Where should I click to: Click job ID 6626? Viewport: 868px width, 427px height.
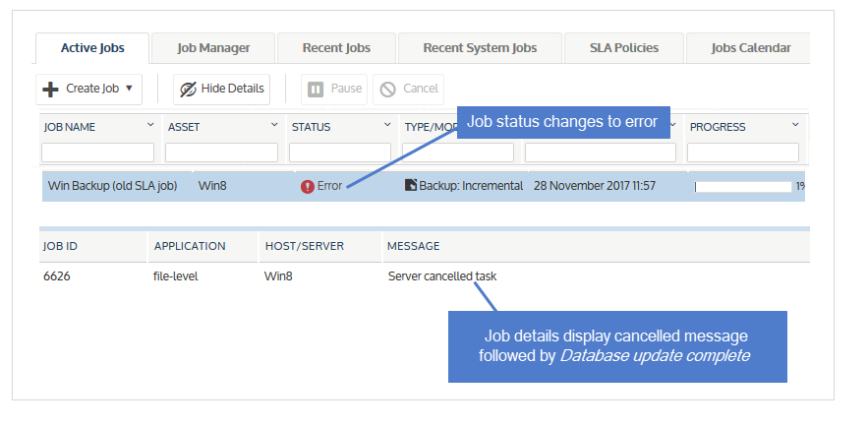pyautogui.click(x=57, y=276)
